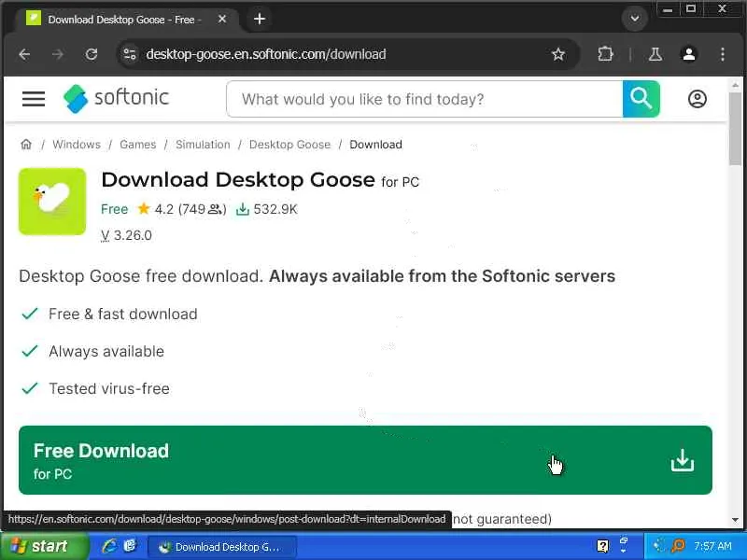Screen dimensions: 747x560
Task: Click the page scrollbar down arrow
Action: point(735,520)
